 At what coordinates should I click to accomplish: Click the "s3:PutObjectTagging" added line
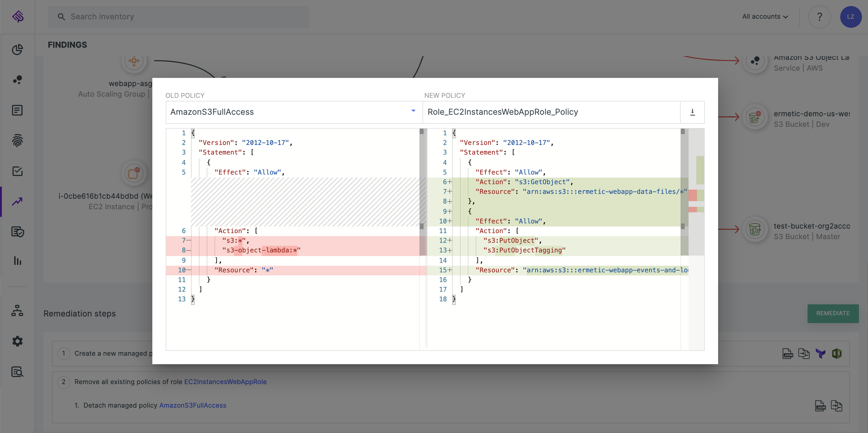click(558, 251)
